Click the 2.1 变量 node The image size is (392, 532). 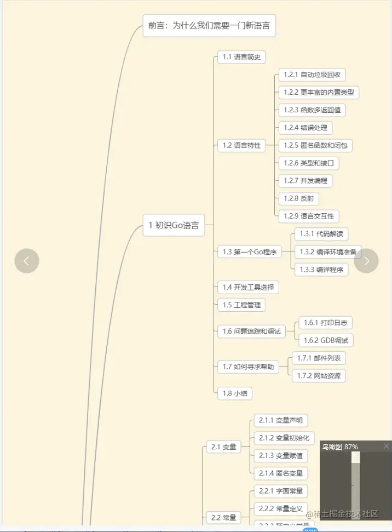tap(223, 447)
